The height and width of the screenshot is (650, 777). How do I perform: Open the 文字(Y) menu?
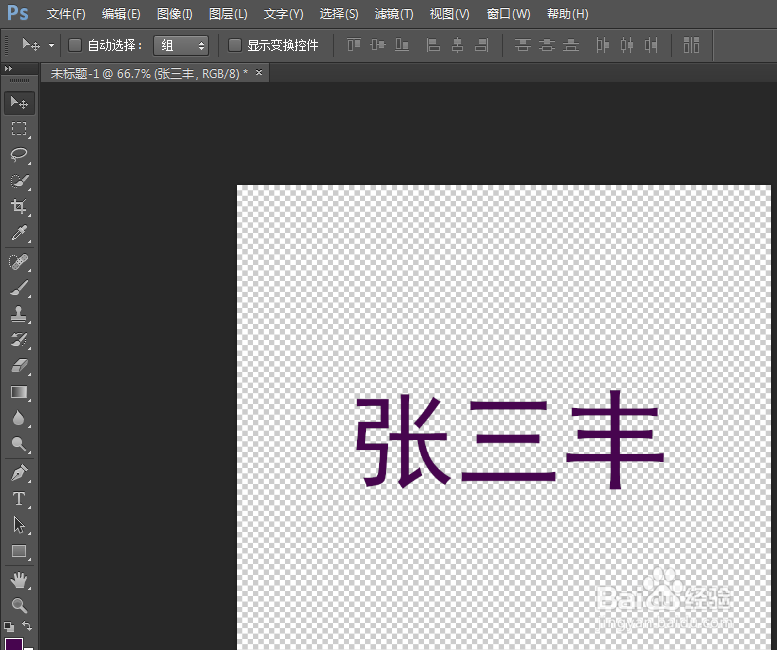click(283, 14)
